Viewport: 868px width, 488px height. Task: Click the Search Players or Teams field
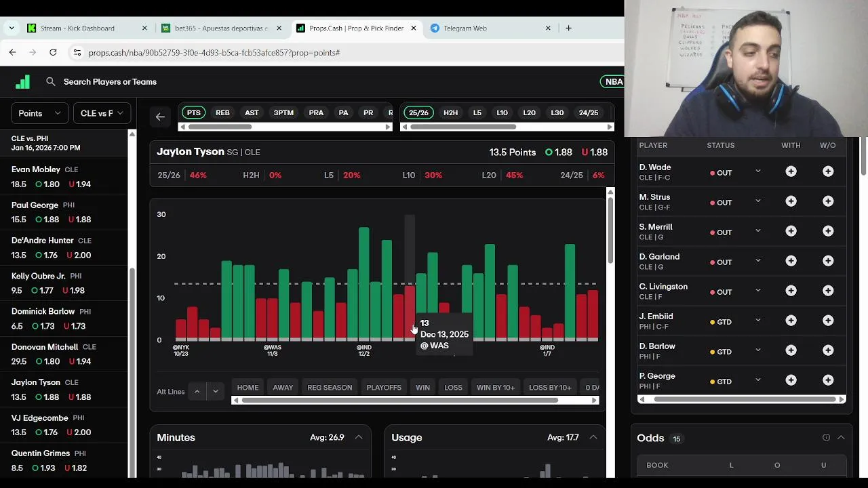pyautogui.click(x=110, y=81)
